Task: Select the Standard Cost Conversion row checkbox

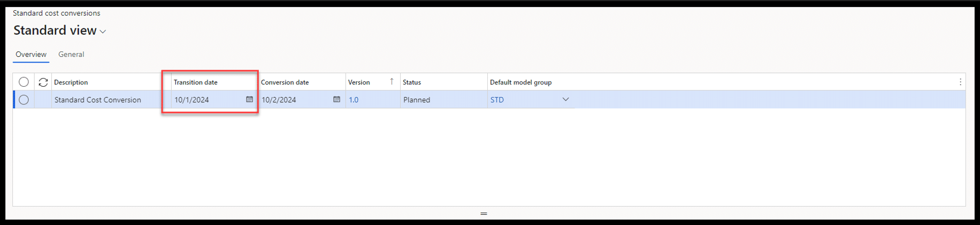Action: pos(24,100)
